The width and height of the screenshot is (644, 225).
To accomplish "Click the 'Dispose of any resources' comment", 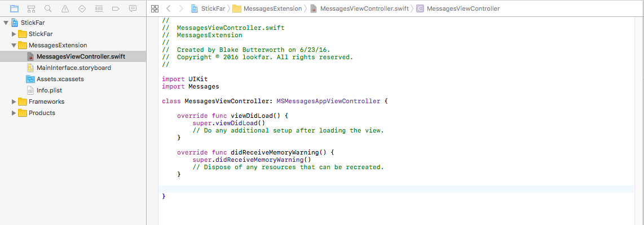I will tap(288, 167).
